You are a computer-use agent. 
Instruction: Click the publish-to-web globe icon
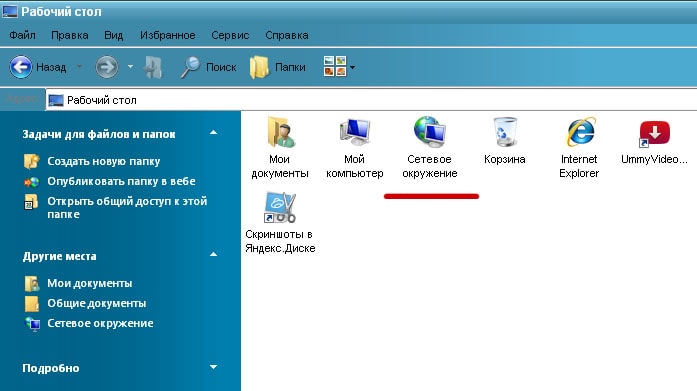[32, 182]
